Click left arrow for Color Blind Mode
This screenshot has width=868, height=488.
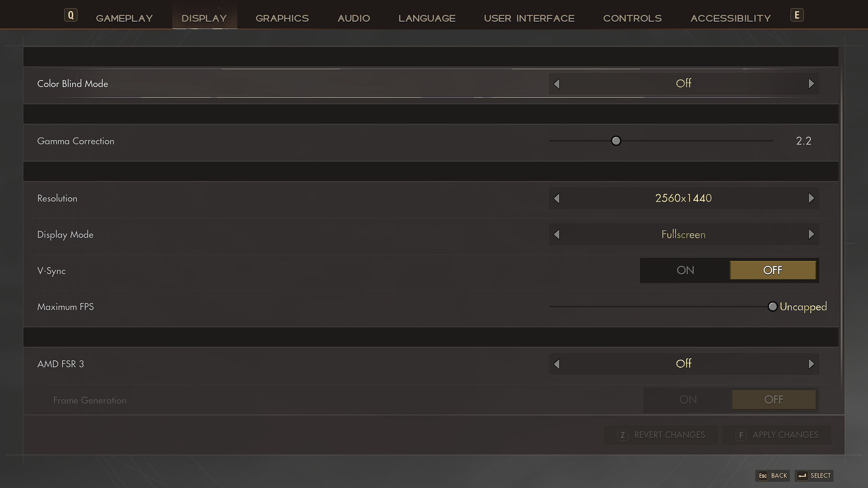pyautogui.click(x=556, y=84)
